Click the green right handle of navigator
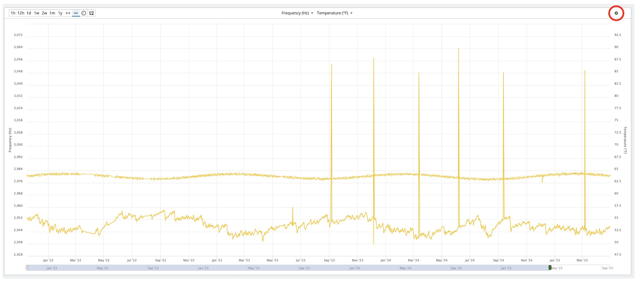Viewport: 644px width, 284px height. point(550,268)
